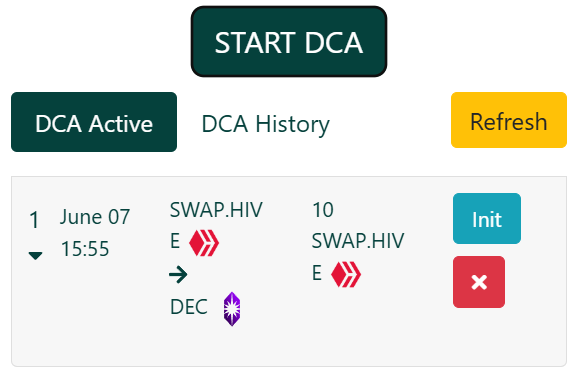
Task: Click the DEC token label
Action: click(189, 307)
